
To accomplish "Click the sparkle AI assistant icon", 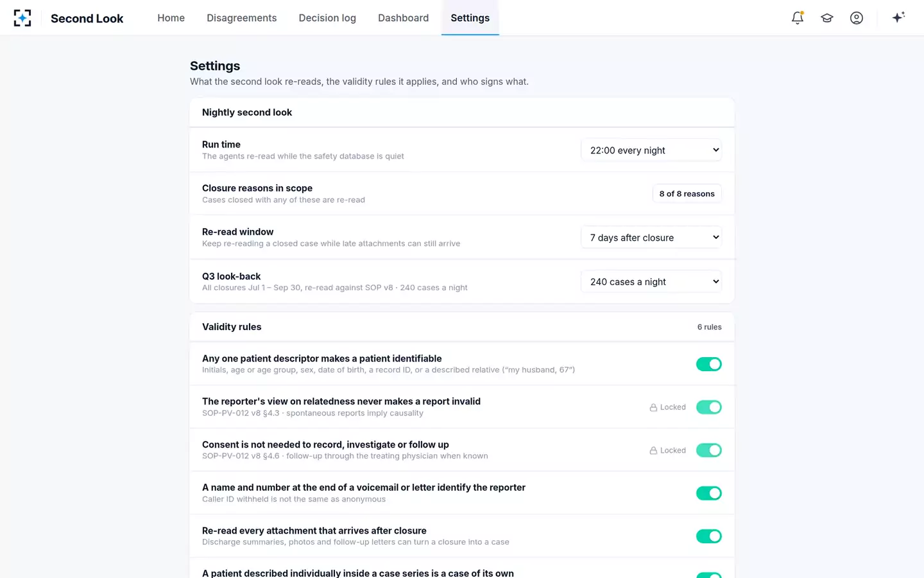I will [x=898, y=17].
